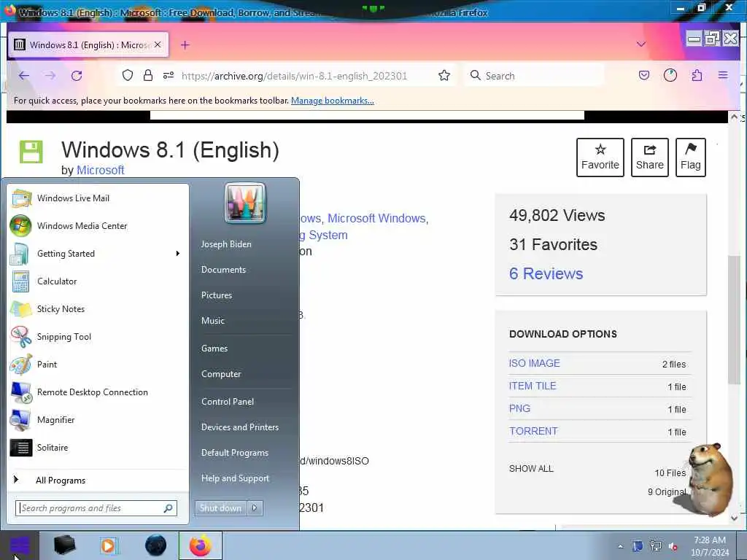Open Firefox account icon

670,75
